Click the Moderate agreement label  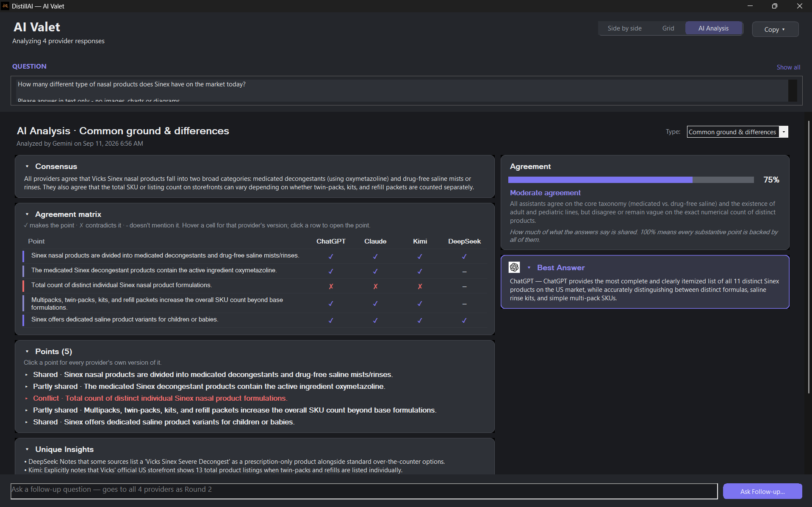[x=545, y=193]
